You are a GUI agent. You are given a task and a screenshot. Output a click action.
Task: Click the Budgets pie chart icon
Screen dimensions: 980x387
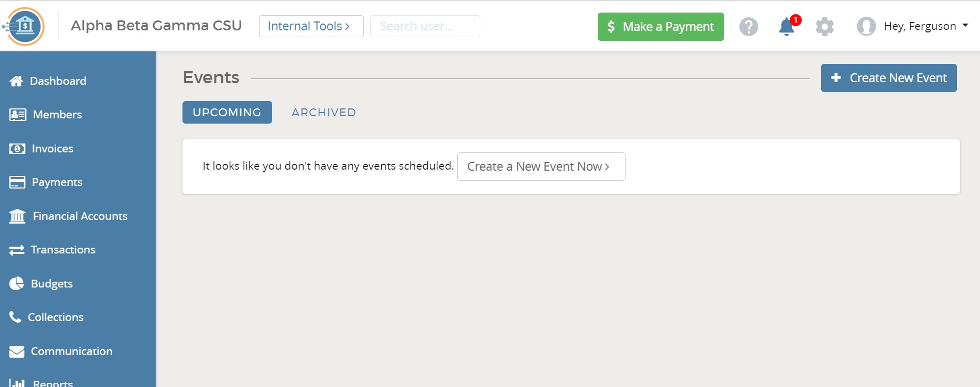pos(16,283)
